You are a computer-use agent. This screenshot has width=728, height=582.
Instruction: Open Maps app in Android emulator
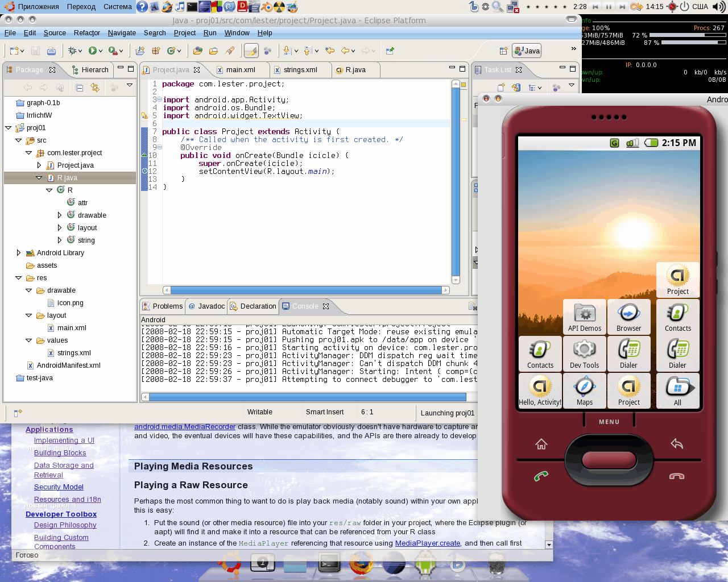pyautogui.click(x=585, y=392)
